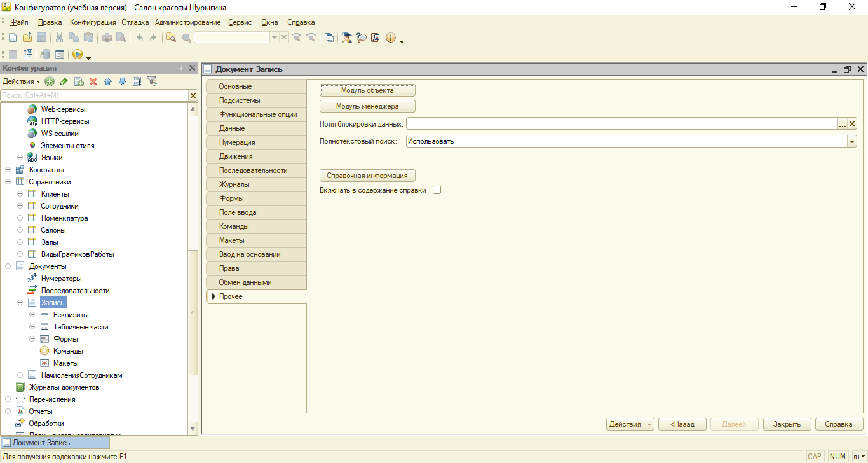
Task: Select HTTP-сервисы in the tree
Action: point(65,121)
